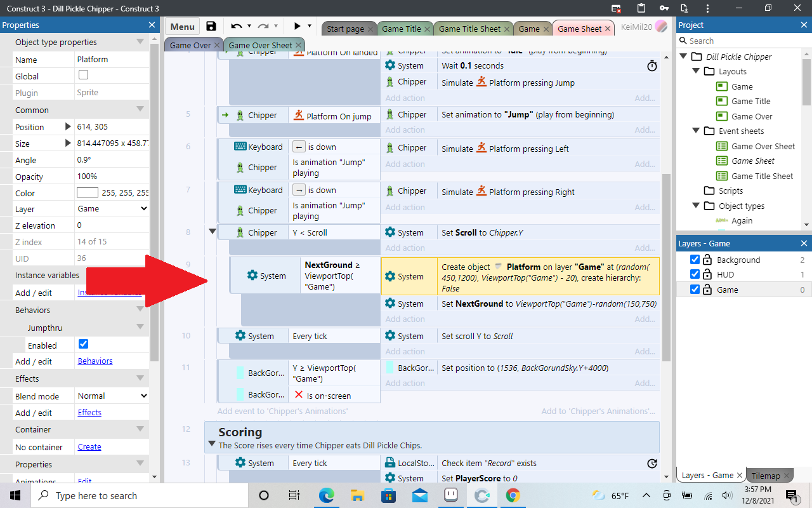Collapse event 8 with its triangle
Screen dimensions: 812x508
click(213, 232)
